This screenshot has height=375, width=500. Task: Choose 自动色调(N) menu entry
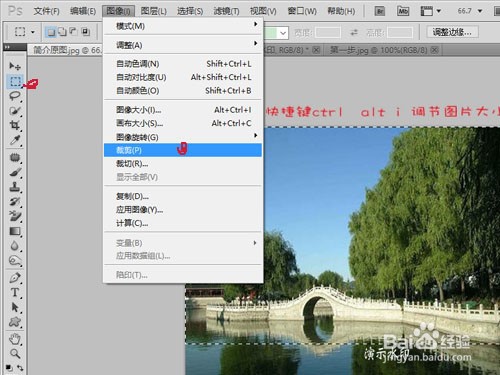(183, 64)
